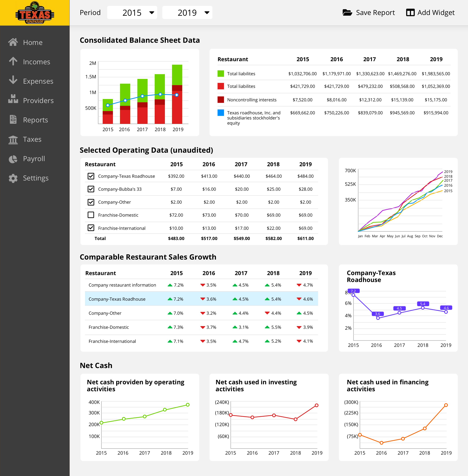Uncheck Company-Texas Roadhouse checkbox

pyautogui.click(x=91, y=176)
